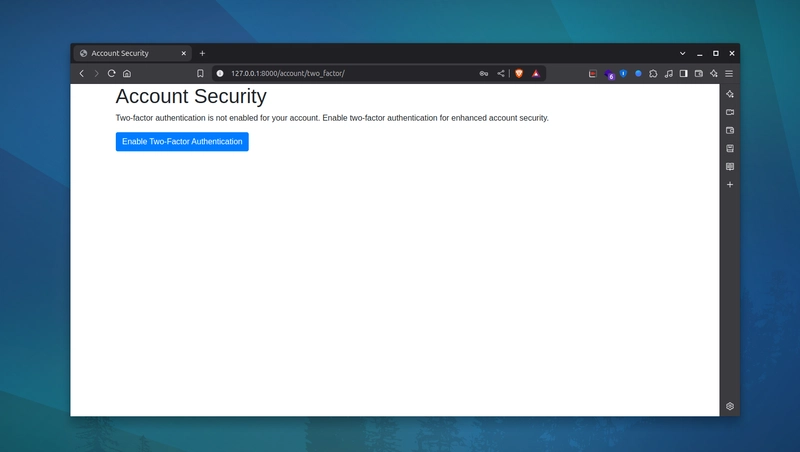800x452 pixels.
Task: Go back to the previous page
Action: 82,73
